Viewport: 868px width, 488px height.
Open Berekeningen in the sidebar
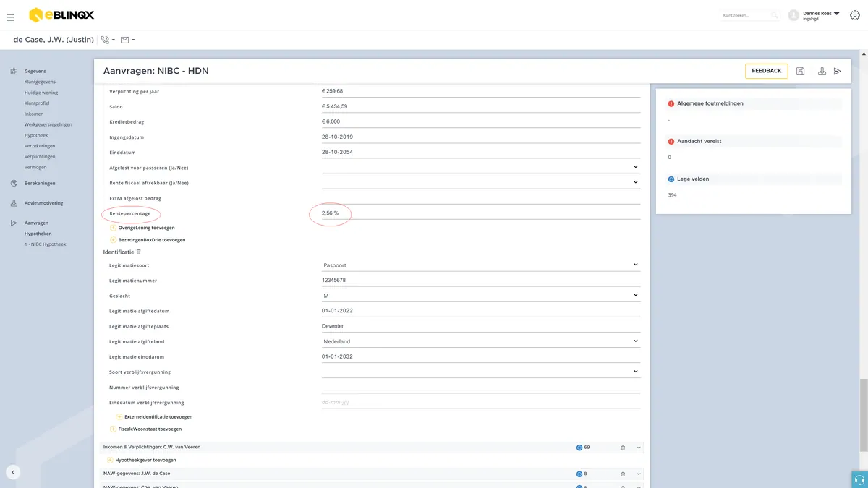[40, 183]
